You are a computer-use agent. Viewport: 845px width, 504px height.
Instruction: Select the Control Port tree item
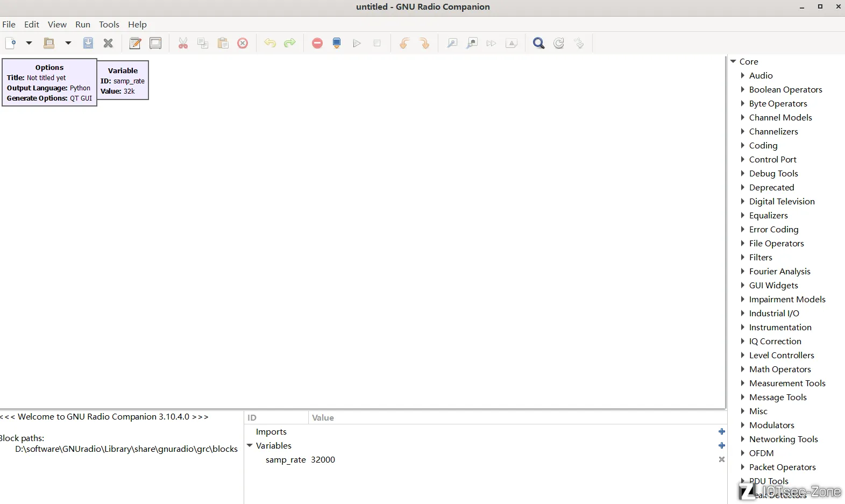click(772, 159)
